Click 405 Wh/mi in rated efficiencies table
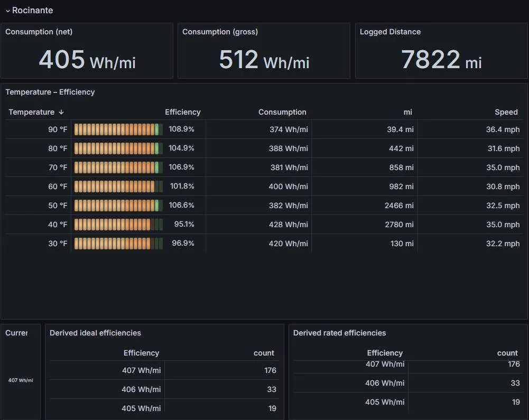The width and height of the screenshot is (529, 420). (x=385, y=402)
